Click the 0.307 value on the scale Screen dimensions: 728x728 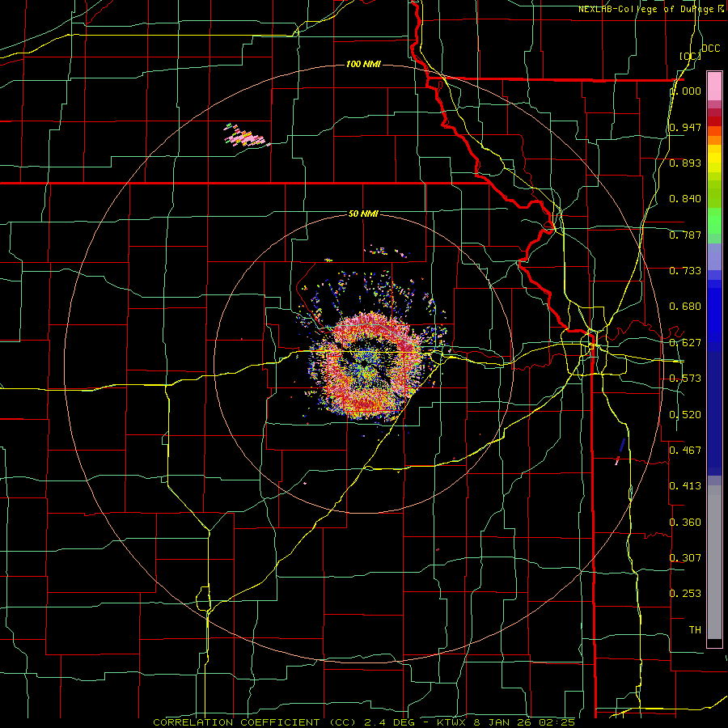685,558
